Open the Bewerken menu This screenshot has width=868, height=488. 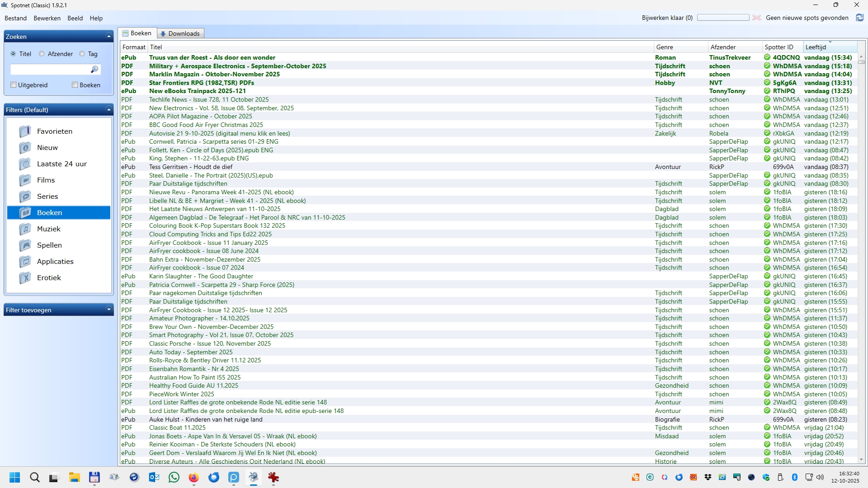pos(47,18)
